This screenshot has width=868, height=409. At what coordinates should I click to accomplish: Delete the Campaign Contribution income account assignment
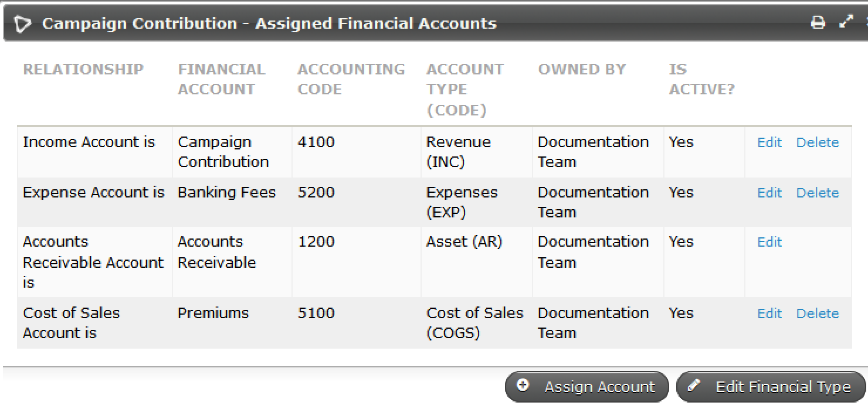pyautogui.click(x=818, y=142)
